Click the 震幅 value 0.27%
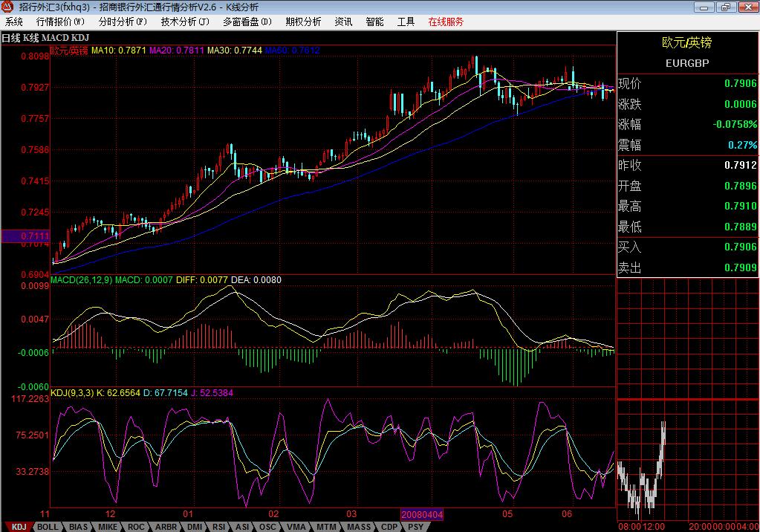 point(742,145)
